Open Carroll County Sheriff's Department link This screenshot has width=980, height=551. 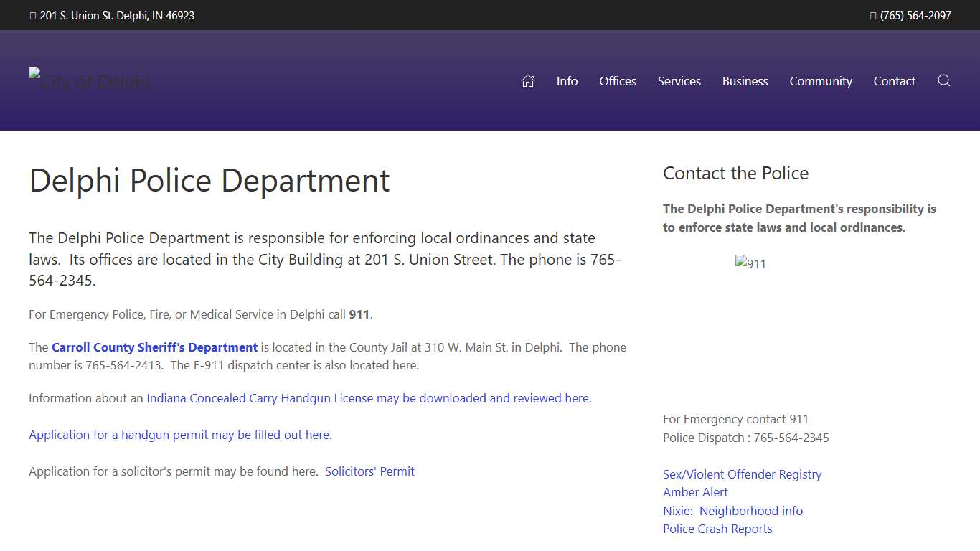coord(154,347)
